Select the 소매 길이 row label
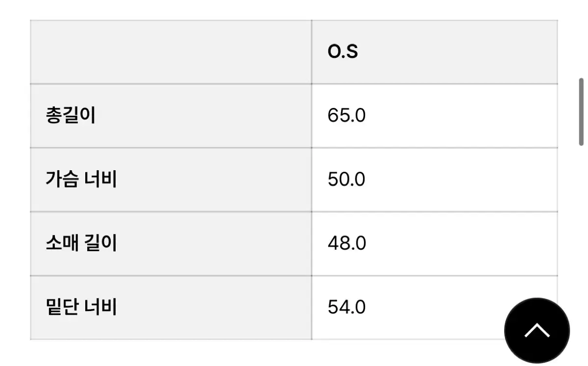The height and width of the screenshot is (366, 588). tap(81, 243)
